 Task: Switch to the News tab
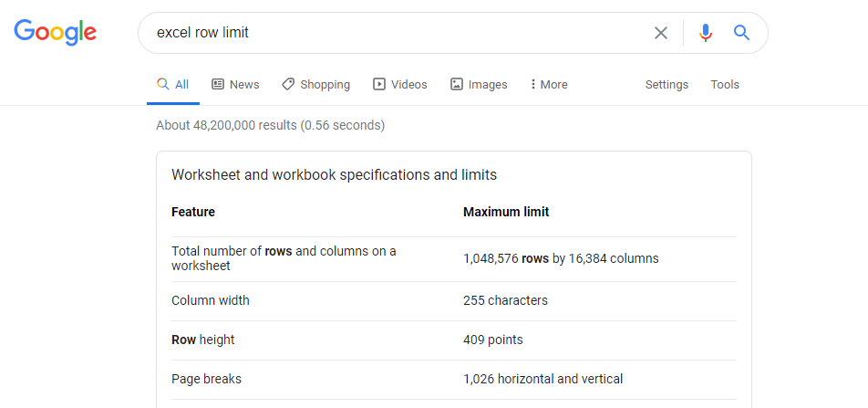pos(236,84)
